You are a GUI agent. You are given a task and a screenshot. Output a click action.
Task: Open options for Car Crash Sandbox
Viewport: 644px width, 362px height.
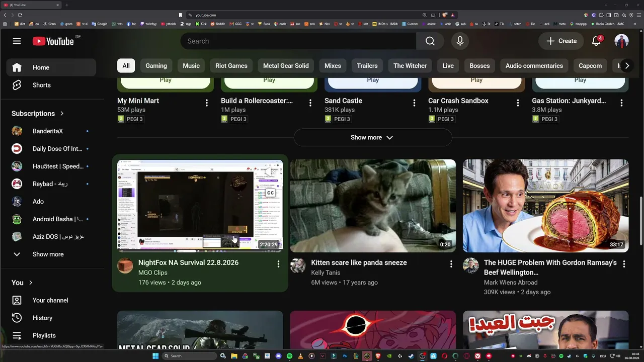pos(518,103)
